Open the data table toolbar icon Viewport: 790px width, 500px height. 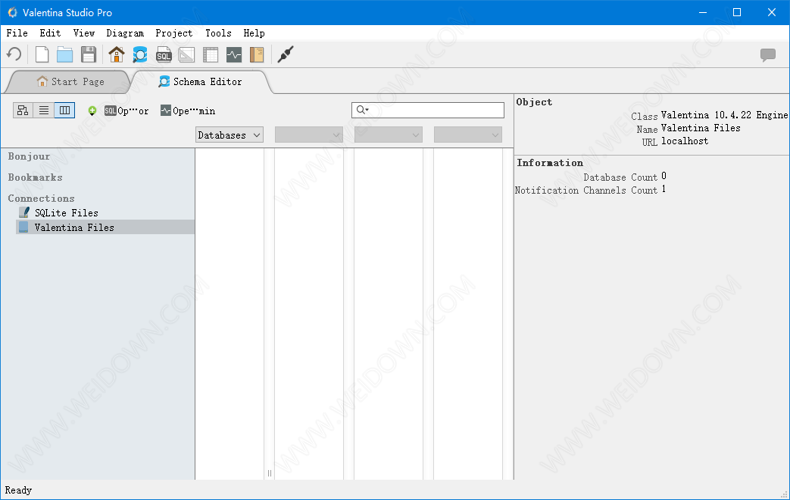211,54
